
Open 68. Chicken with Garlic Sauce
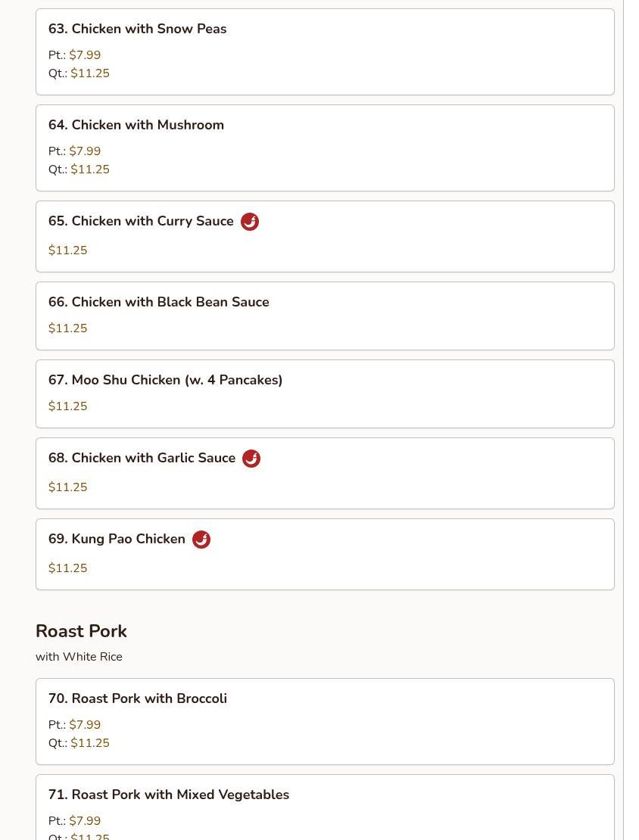(142, 458)
